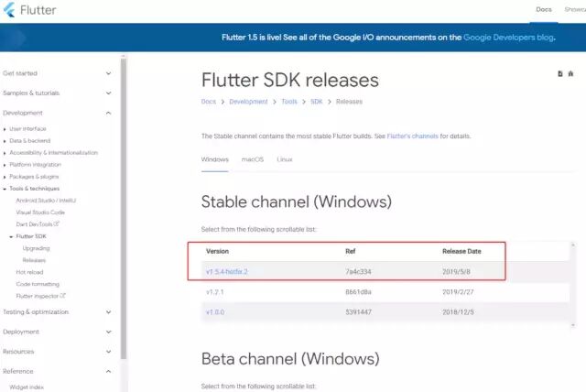Select the Windows tab
Screen dimensions: 586x392
[x=215, y=159]
